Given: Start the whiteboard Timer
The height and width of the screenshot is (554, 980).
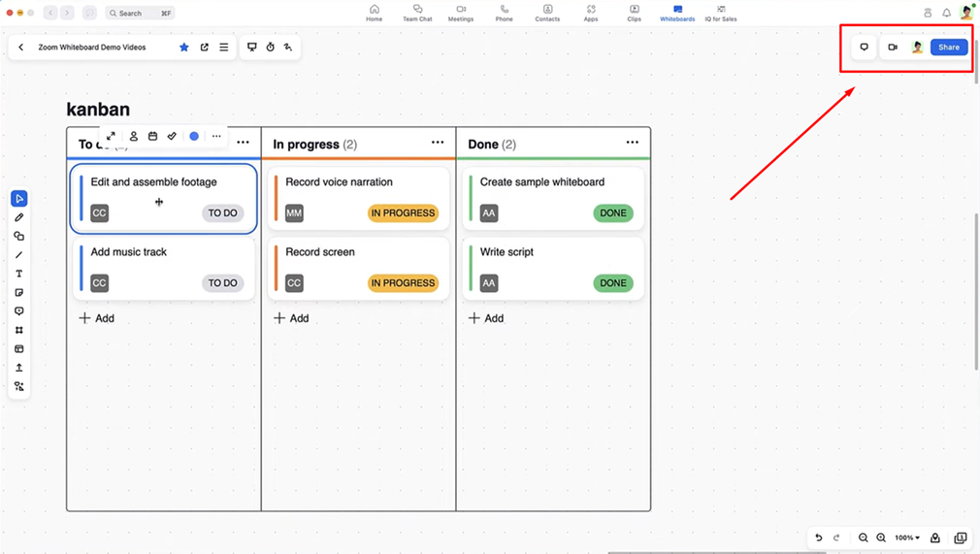Looking at the screenshot, I should pyautogui.click(x=270, y=47).
